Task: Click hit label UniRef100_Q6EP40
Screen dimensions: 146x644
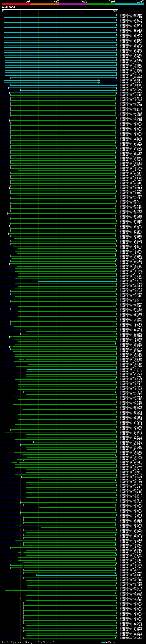Action: coord(131,58)
